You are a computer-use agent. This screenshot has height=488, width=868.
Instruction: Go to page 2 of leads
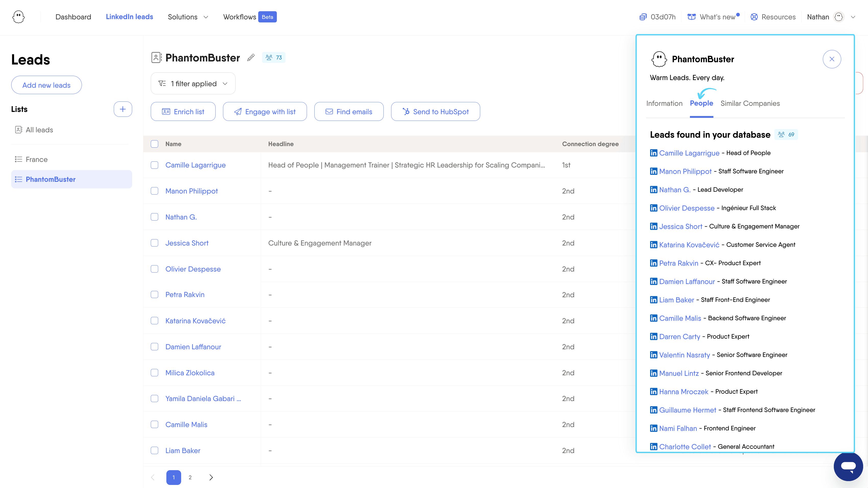pos(190,478)
